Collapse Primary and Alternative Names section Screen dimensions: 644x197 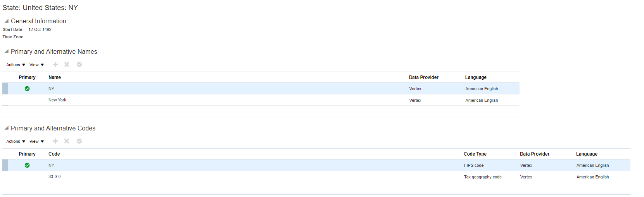point(7,51)
